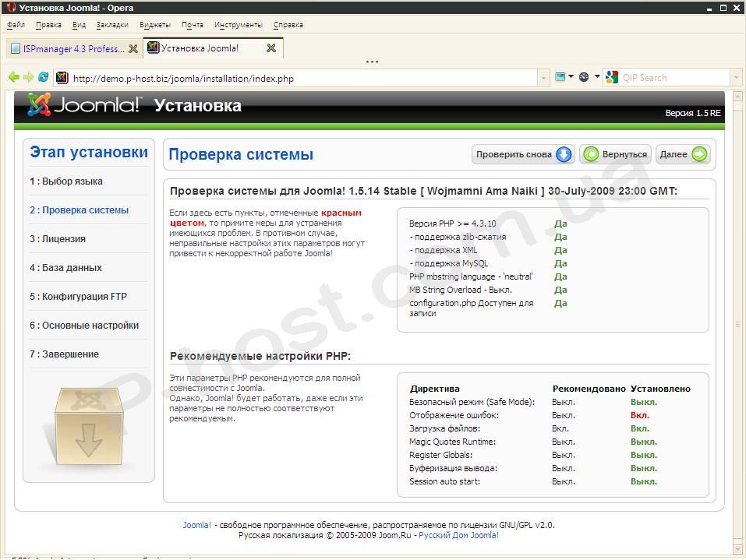Open the Виджеты menu
Screen dimensions: 746x560
click(155, 25)
